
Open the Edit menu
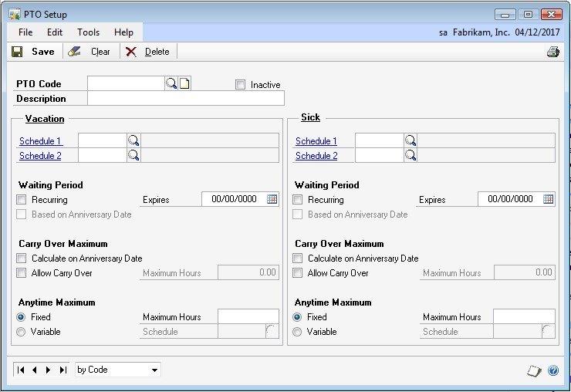point(55,32)
